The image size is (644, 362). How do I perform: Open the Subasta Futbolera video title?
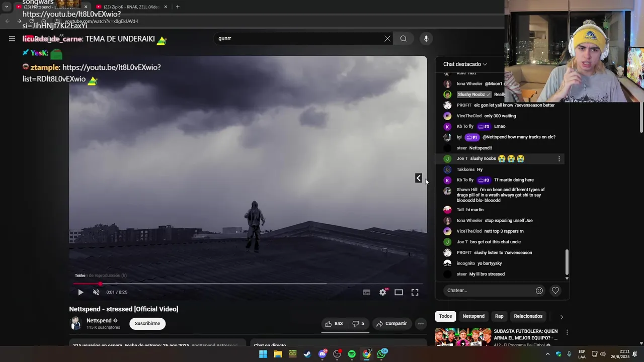point(526,334)
